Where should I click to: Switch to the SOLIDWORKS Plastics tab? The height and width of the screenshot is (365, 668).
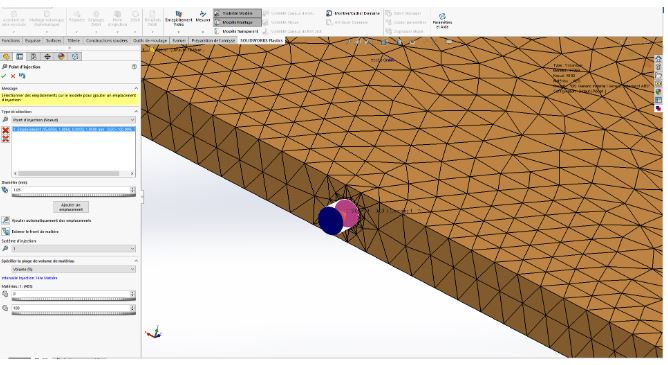[x=262, y=40]
